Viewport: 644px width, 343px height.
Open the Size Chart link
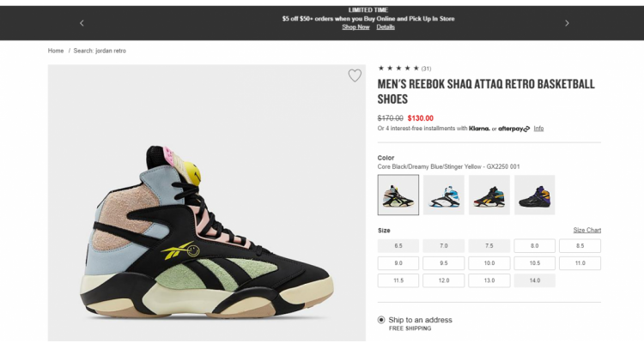point(587,230)
